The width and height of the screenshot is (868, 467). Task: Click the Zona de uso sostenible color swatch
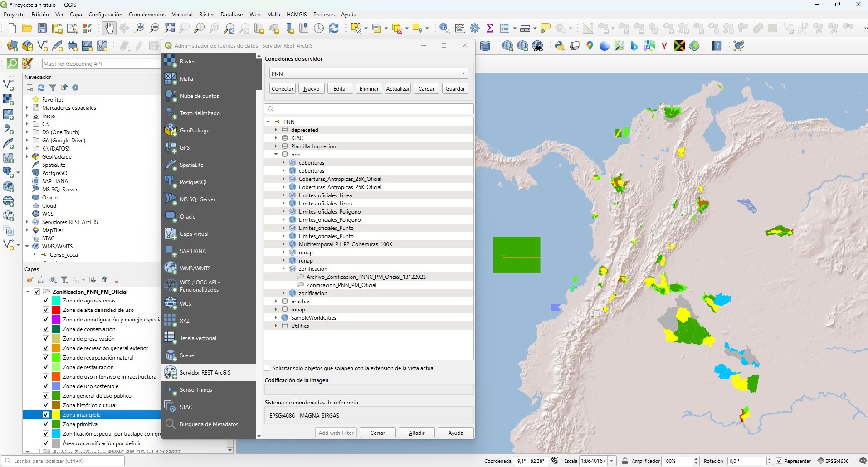pyautogui.click(x=56, y=386)
